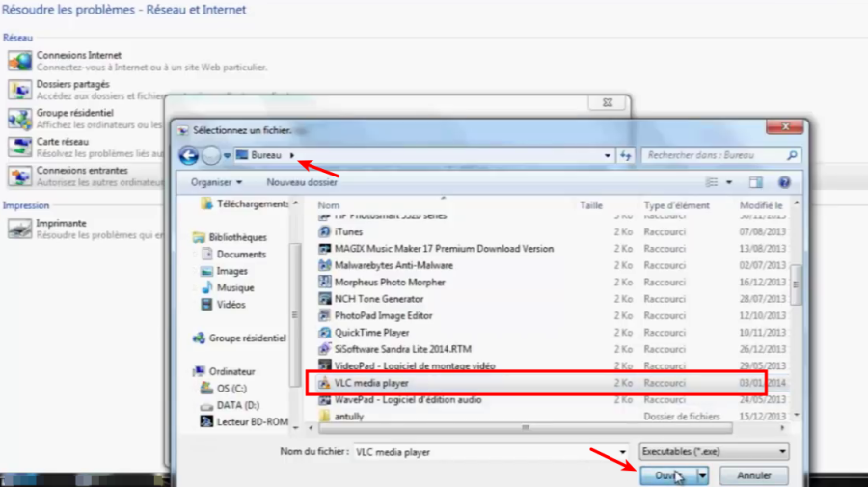Expand the Executables (*.exe) file type dropdown
Image resolution: width=868 pixels, height=487 pixels.
click(713, 451)
